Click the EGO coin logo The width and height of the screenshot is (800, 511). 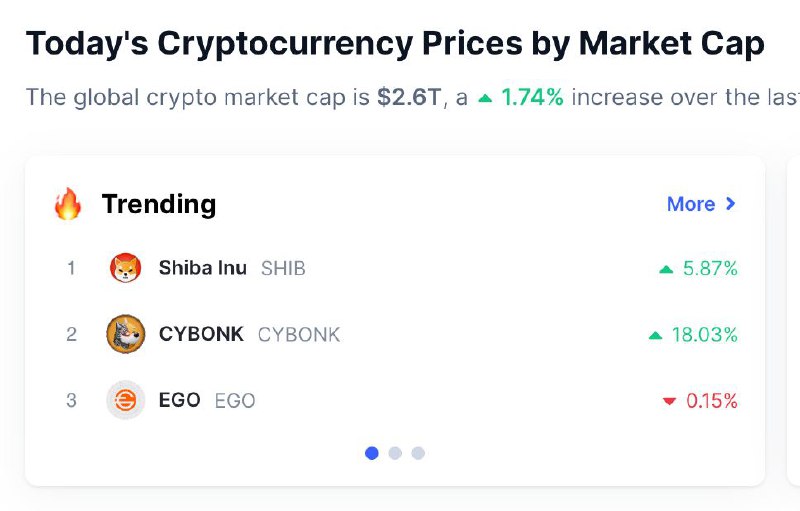tap(126, 400)
